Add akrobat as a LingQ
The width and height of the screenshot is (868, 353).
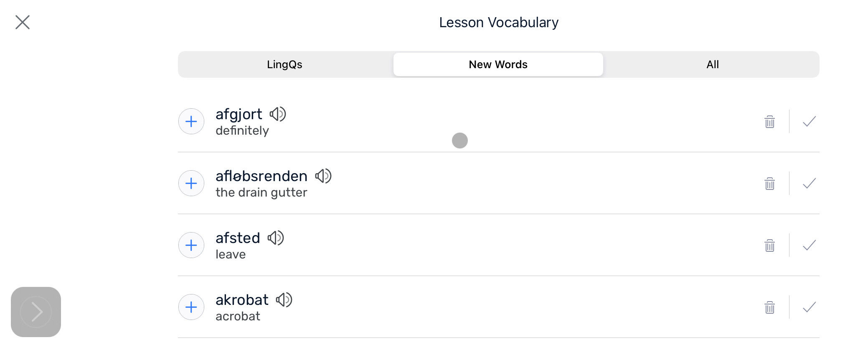(191, 307)
